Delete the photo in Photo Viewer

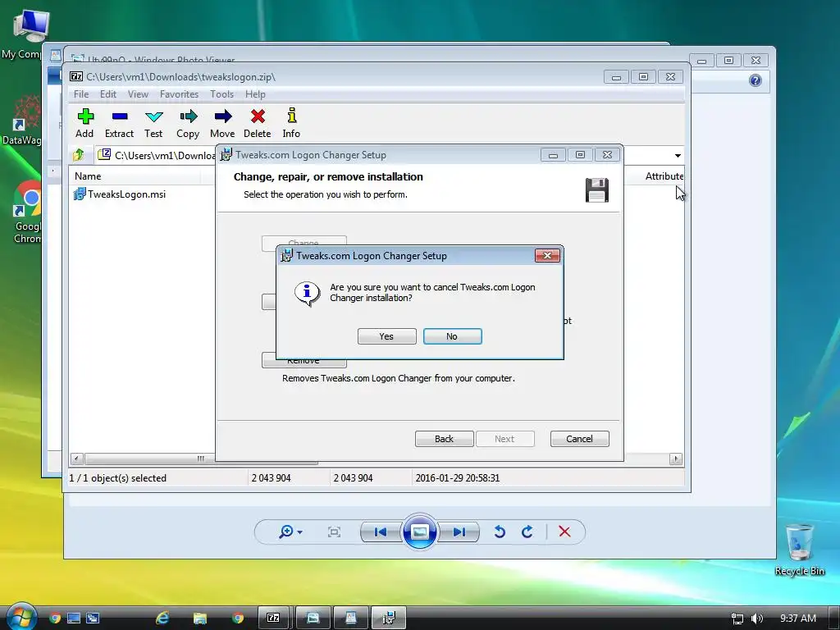(564, 532)
